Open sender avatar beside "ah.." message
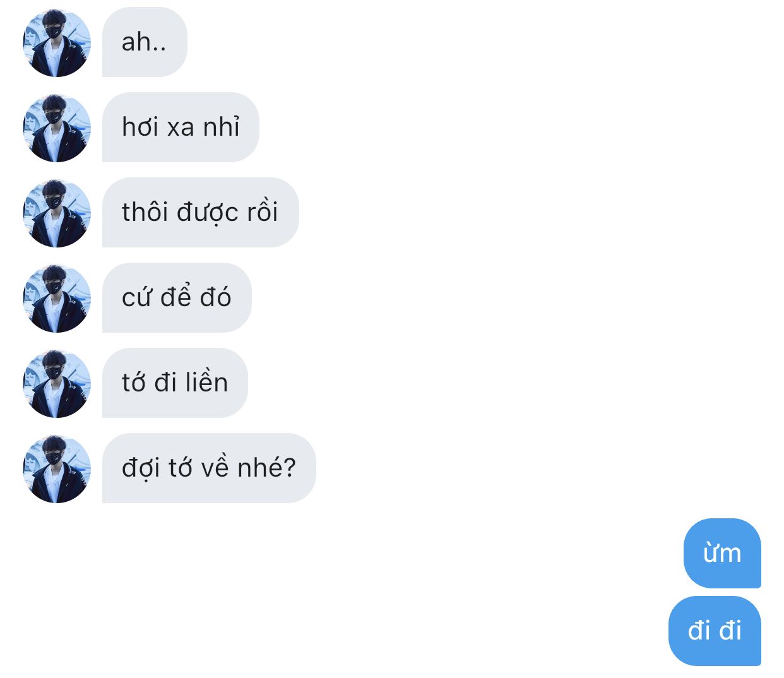Screen dimensions: 784x678 click(x=57, y=42)
